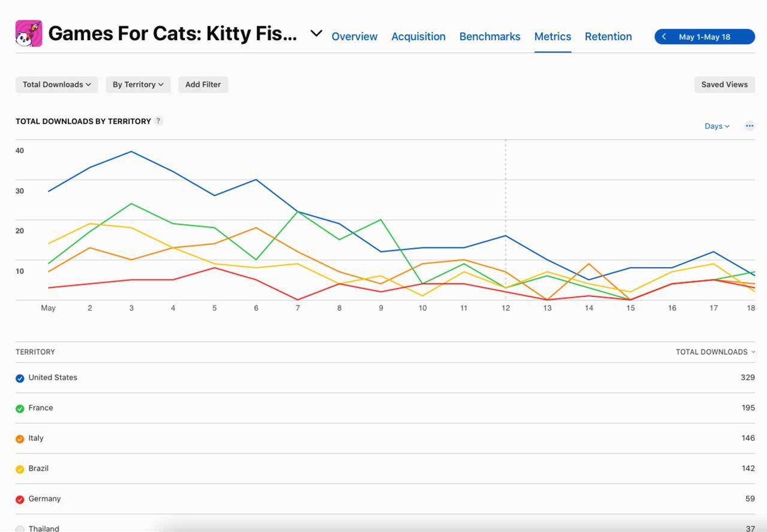767x532 pixels.
Task: Change the Days granularity dropdown
Action: 717,126
